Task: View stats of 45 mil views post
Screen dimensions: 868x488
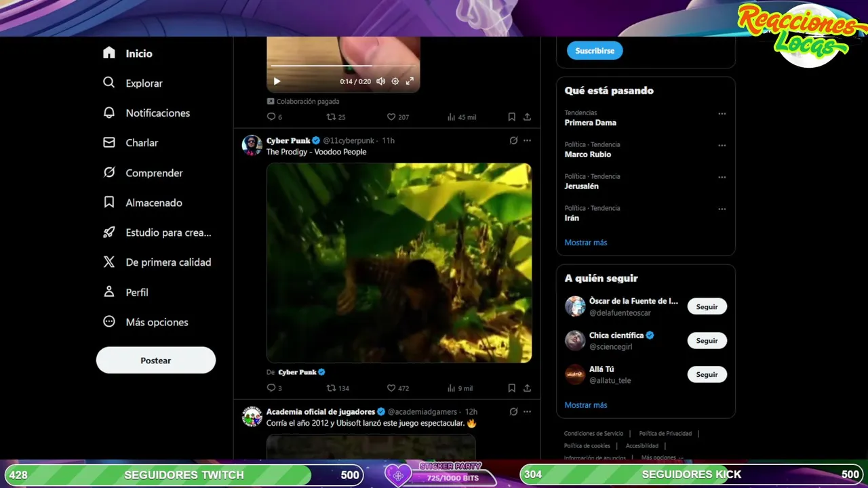Action: click(x=461, y=117)
